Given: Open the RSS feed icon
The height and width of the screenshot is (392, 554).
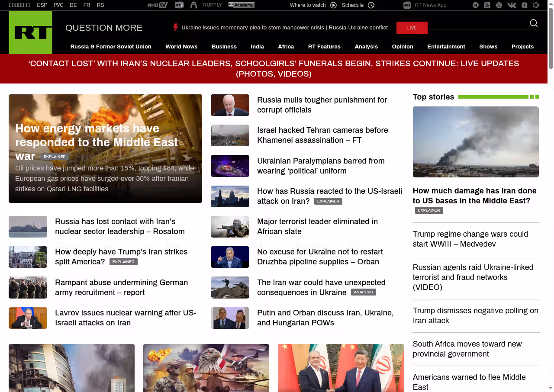Looking at the screenshot, I should (x=487, y=5).
